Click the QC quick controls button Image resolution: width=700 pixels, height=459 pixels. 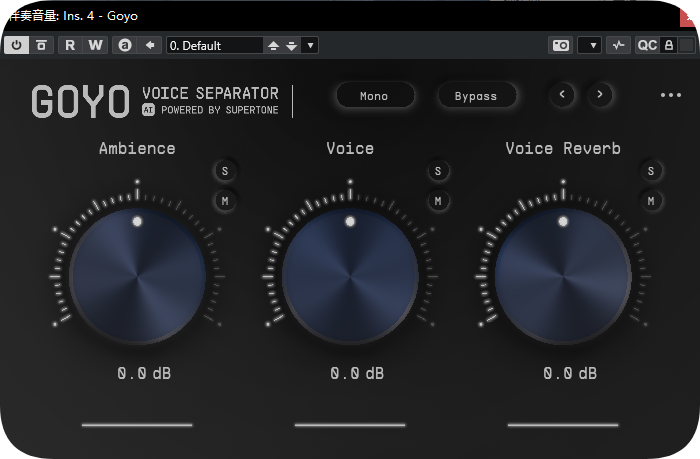click(647, 45)
